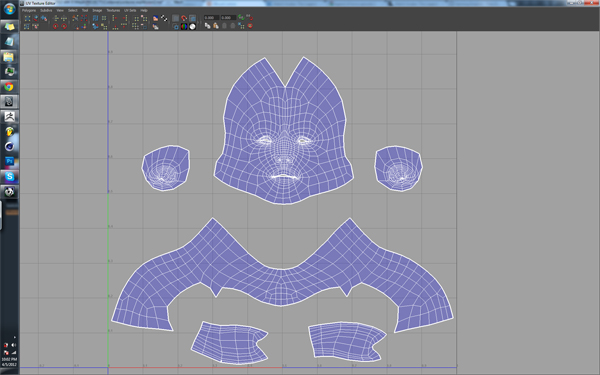Image resolution: width=600 pixels, height=375 pixels.
Task: Open the Select menu
Action: point(73,10)
